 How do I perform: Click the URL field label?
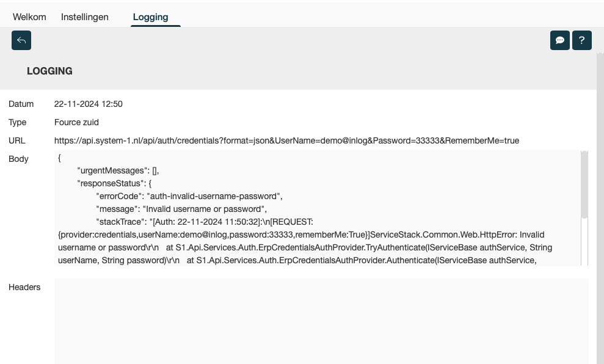[17, 140]
